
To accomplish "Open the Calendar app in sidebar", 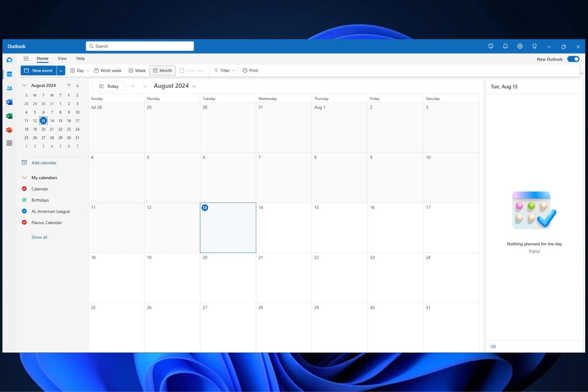I will click(9, 74).
